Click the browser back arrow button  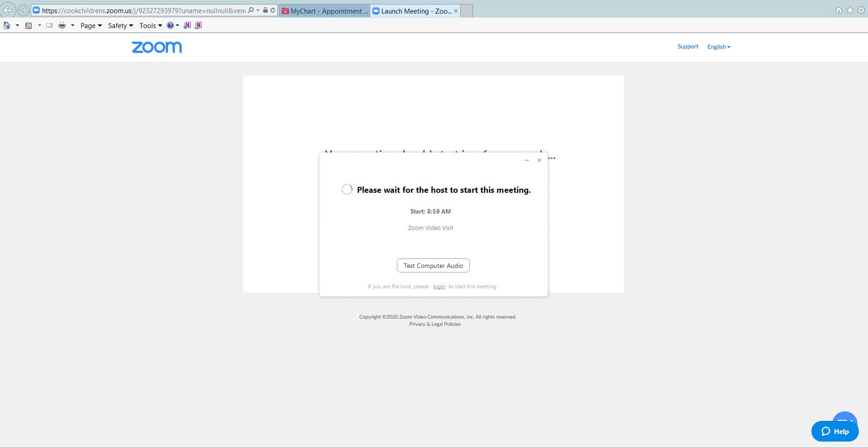coord(9,10)
